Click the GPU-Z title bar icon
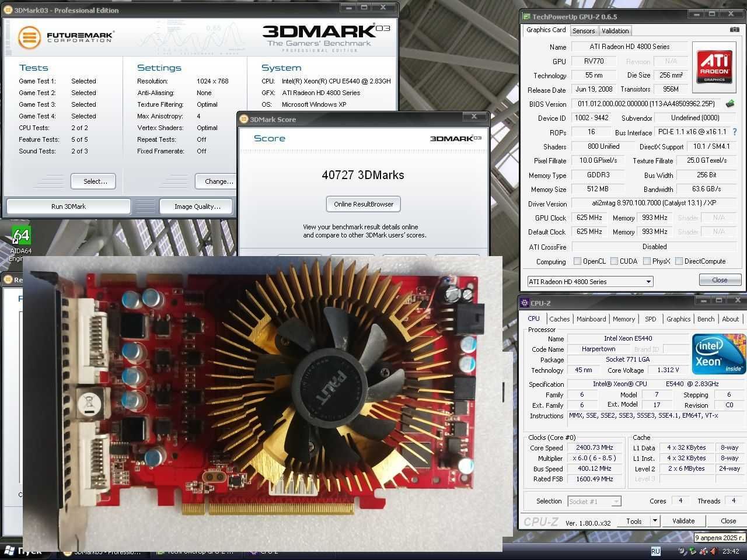The height and width of the screenshot is (560, 747). point(526,17)
